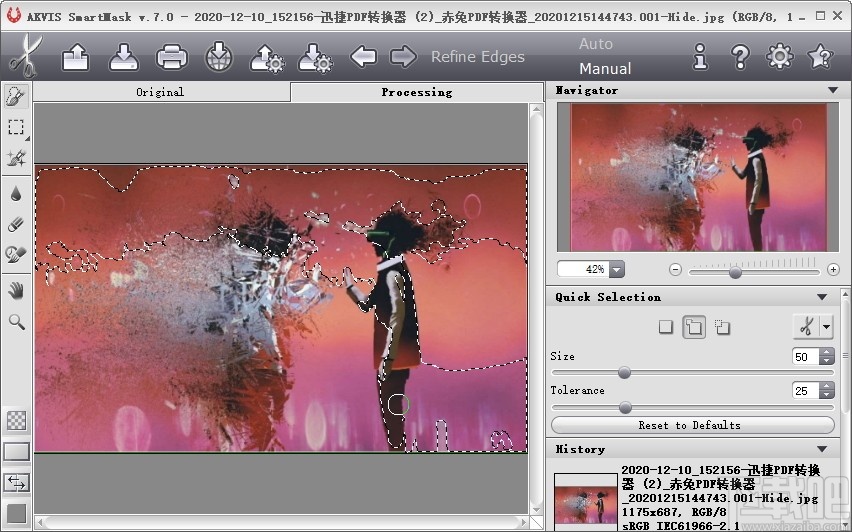This screenshot has width=852, height=532.
Task: Decrease Tolerance with down stepper
Action: 826,395
